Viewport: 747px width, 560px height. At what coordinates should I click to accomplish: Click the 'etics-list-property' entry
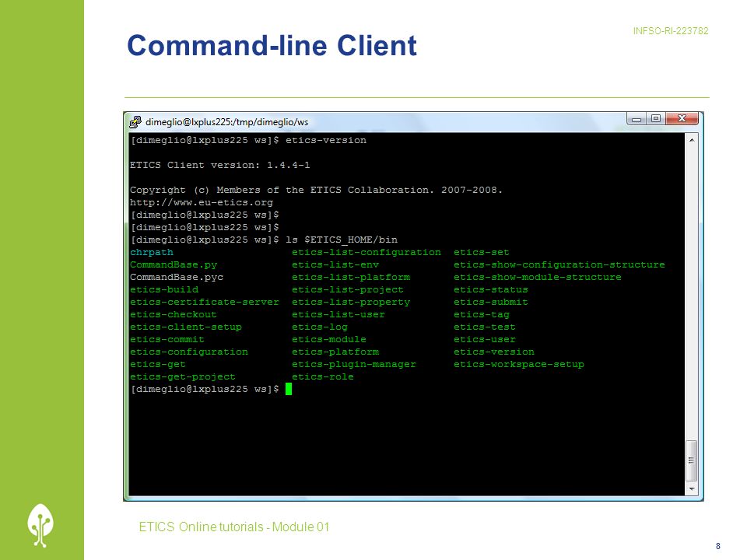(x=351, y=302)
